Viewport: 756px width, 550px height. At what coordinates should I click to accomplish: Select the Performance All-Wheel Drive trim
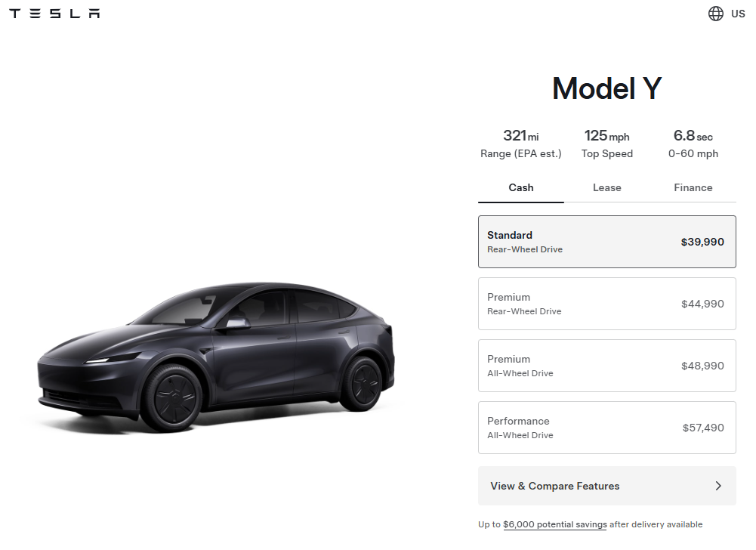point(607,428)
